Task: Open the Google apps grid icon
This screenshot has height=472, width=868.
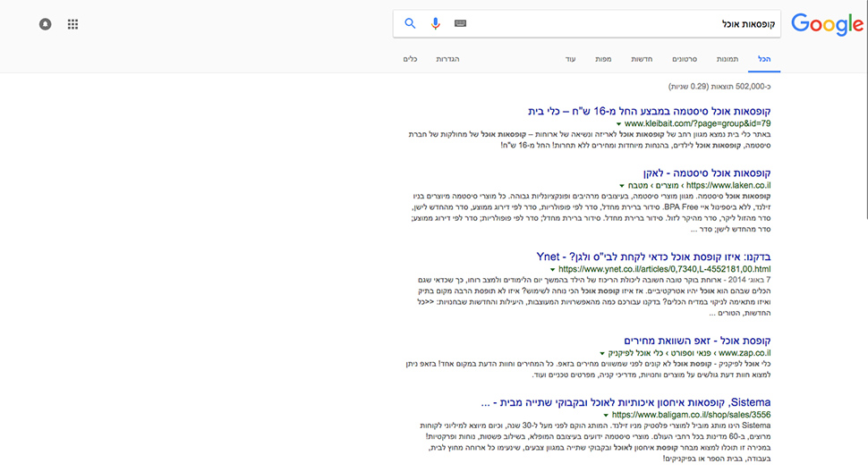Action: (x=73, y=24)
